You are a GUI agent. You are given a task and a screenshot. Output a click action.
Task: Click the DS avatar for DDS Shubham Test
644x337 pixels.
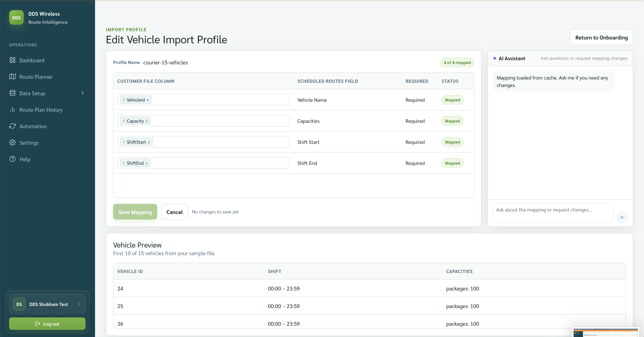[x=19, y=304]
